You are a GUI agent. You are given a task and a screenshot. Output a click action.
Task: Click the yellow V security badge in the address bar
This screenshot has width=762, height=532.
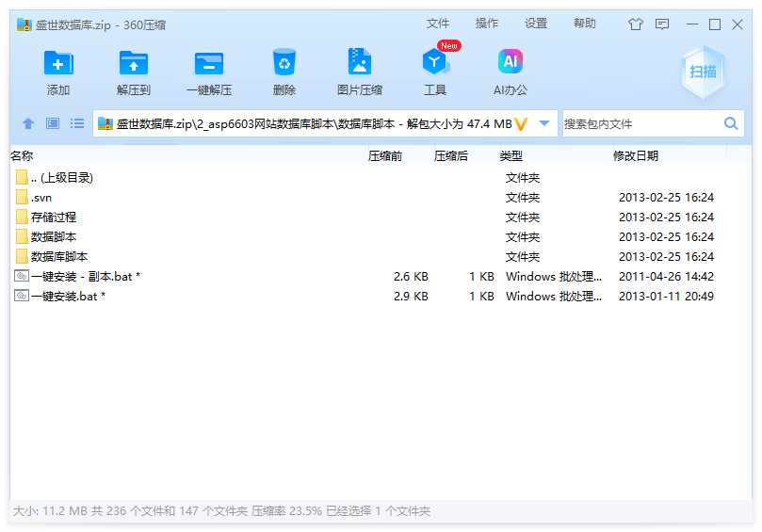(521, 124)
